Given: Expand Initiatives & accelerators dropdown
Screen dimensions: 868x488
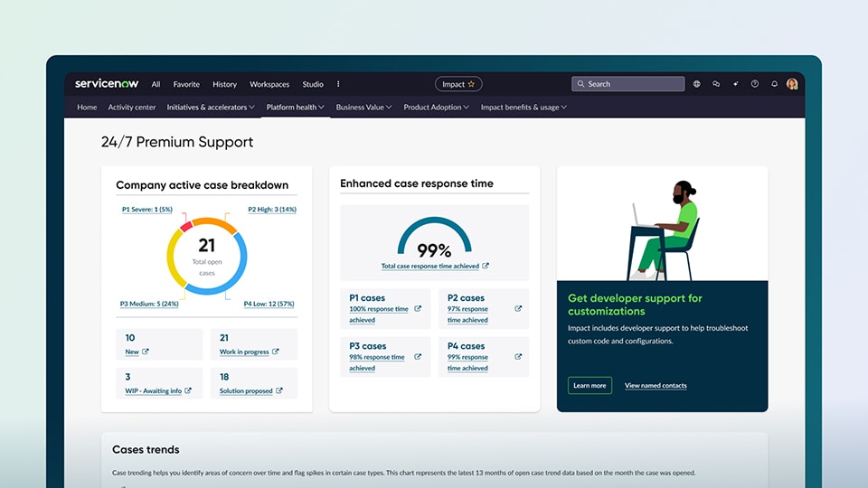Looking at the screenshot, I should (x=212, y=108).
